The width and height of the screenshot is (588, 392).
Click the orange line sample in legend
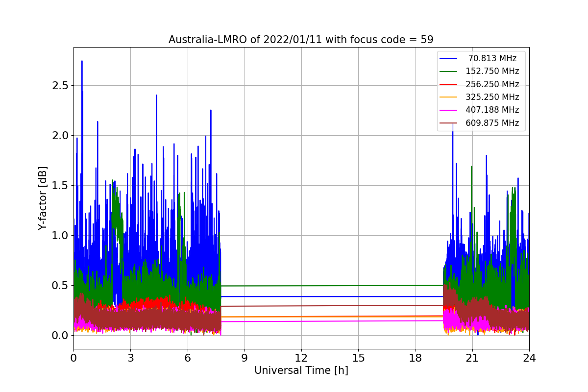click(x=448, y=98)
